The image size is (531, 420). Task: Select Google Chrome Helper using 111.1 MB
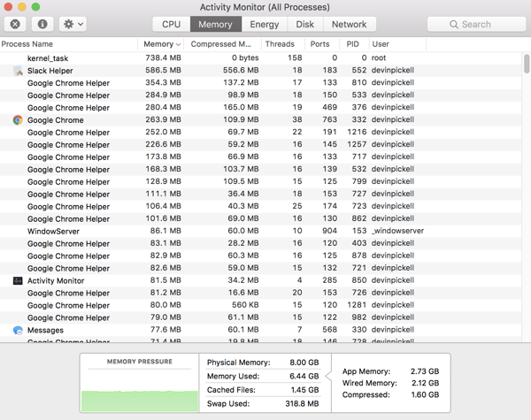[260, 194]
